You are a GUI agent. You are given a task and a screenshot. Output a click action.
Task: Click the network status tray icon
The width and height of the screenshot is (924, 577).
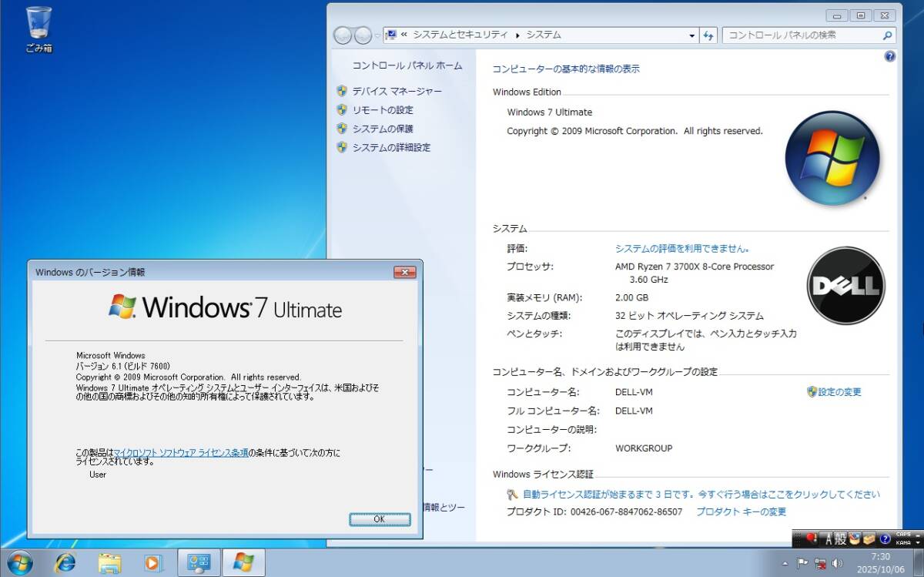pyautogui.click(x=819, y=564)
